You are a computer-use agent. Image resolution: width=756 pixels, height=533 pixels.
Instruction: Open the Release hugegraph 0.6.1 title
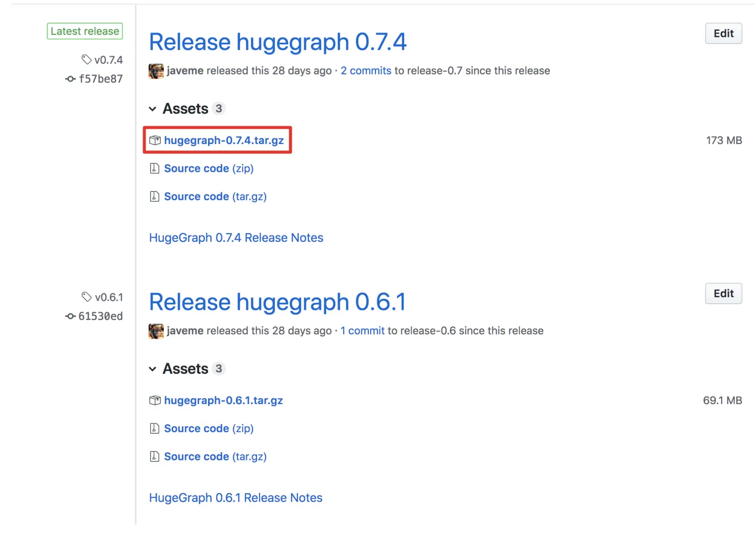pyautogui.click(x=277, y=302)
